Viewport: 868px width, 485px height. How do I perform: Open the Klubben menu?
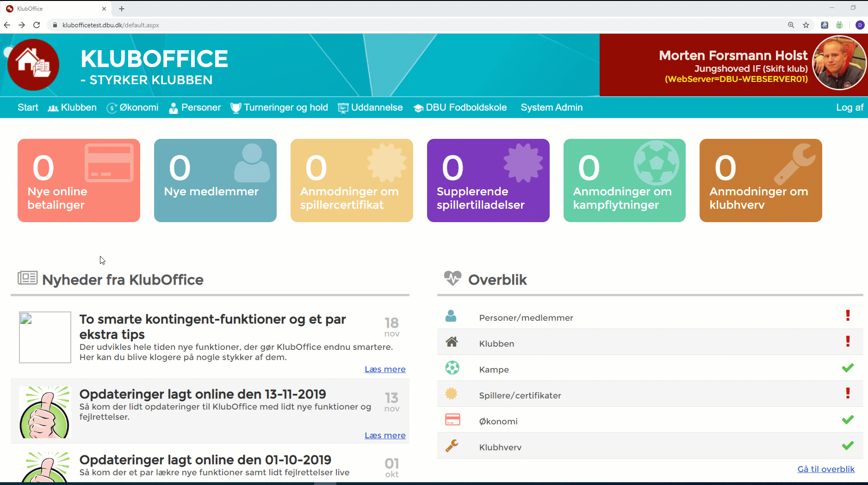[73, 107]
